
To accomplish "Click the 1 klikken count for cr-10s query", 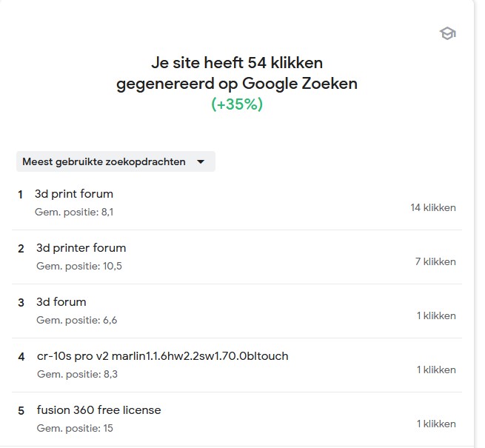I will (436, 370).
